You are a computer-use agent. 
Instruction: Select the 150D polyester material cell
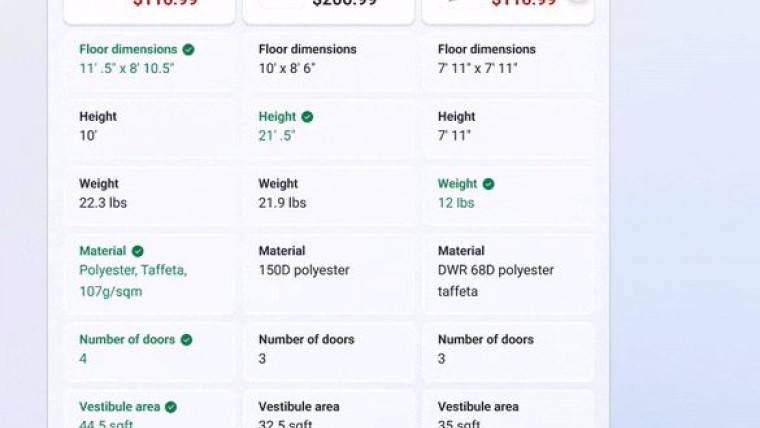[329, 274]
